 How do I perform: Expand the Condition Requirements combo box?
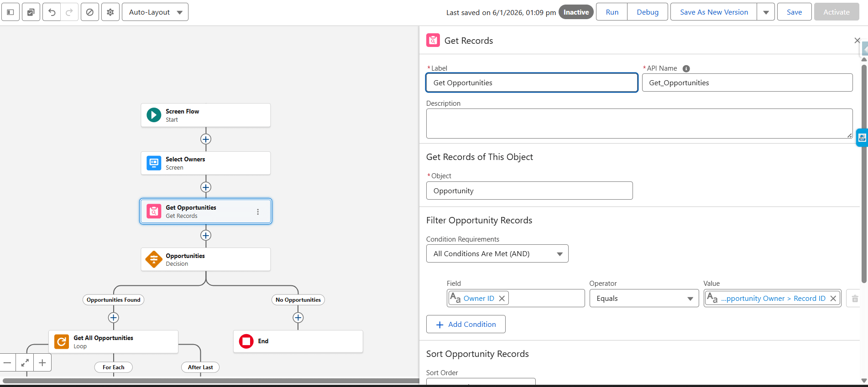point(497,254)
